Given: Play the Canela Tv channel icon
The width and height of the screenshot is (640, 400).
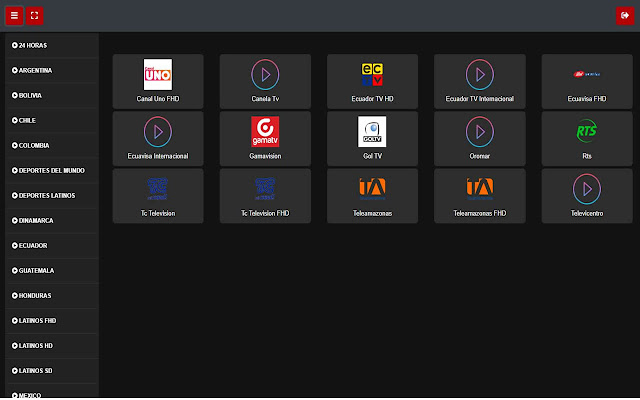Looking at the screenshot, I should (265, 74).
